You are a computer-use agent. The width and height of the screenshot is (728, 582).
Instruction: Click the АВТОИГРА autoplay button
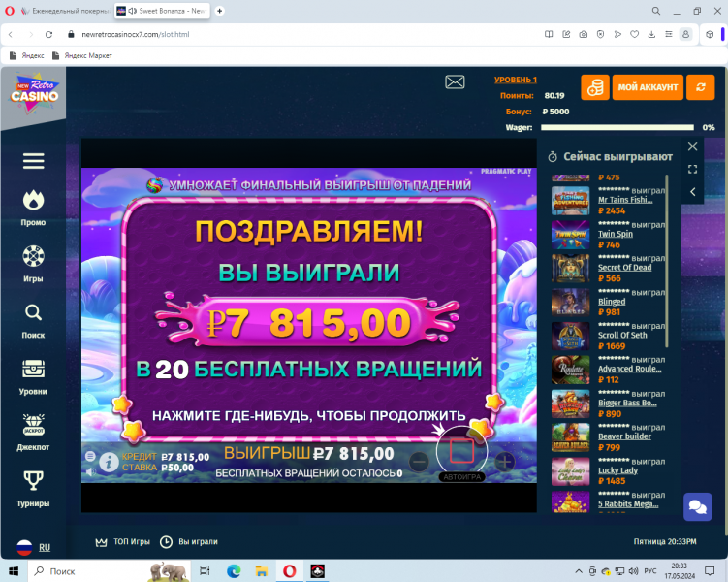coord(462,477)
